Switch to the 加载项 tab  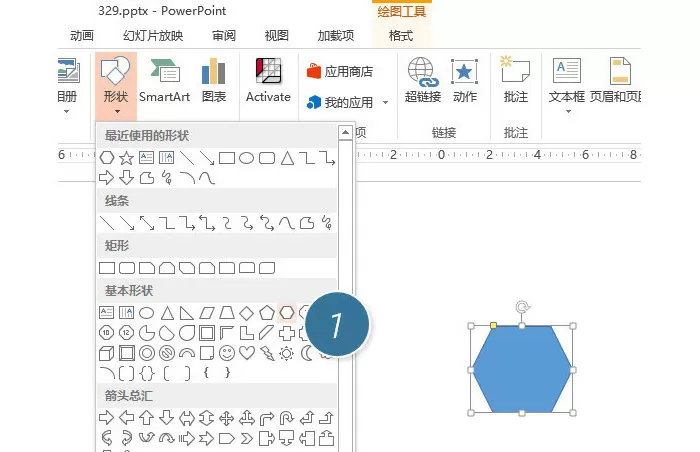tap(335, 35)
